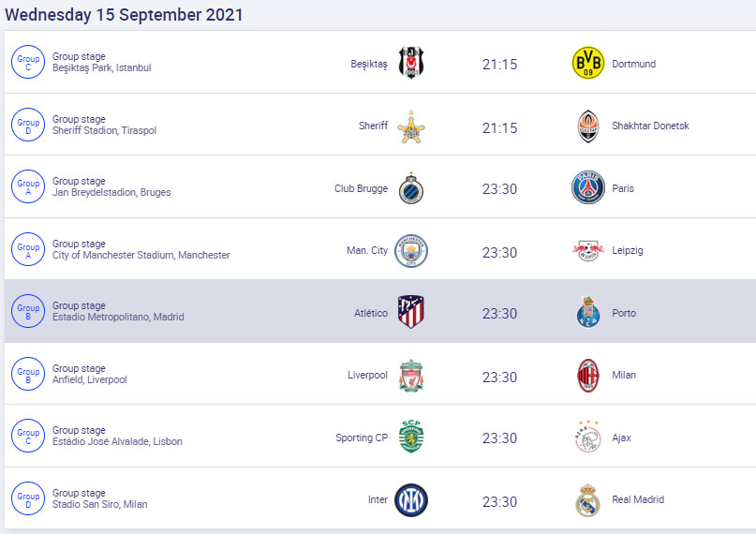Viewport: 756px width, 534px height.
Task: Open the Sporting CP green crest
Action: coord(410,437)
